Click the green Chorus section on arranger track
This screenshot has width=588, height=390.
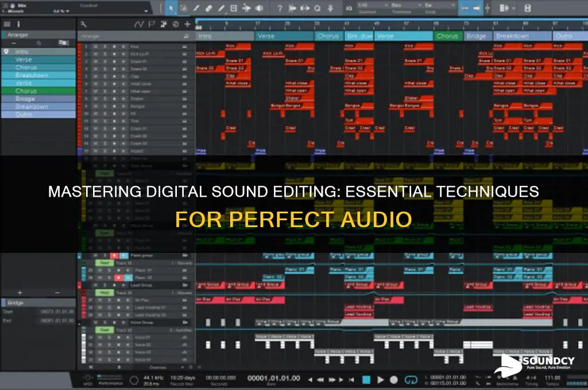tap(448, 36)
